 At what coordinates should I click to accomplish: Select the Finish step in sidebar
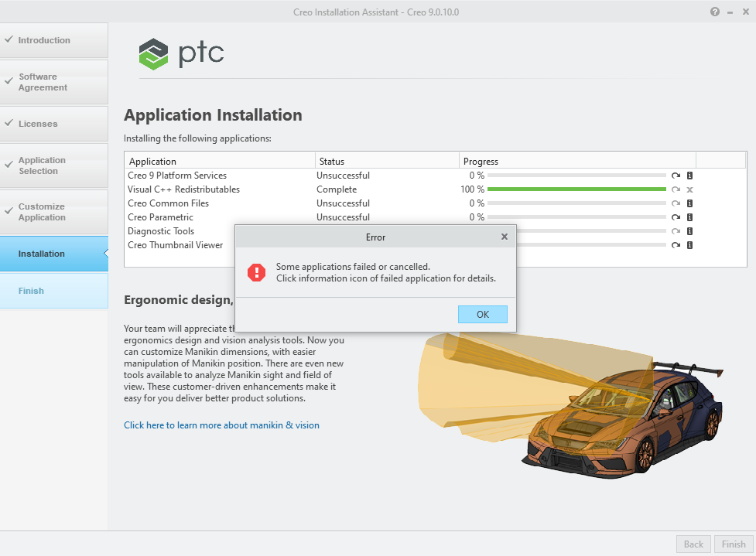pyautogui.click(x=53, y=291)
